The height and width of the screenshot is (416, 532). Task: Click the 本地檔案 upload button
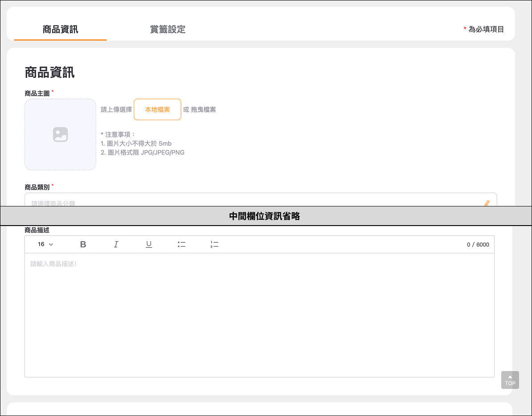coord(157,109)
